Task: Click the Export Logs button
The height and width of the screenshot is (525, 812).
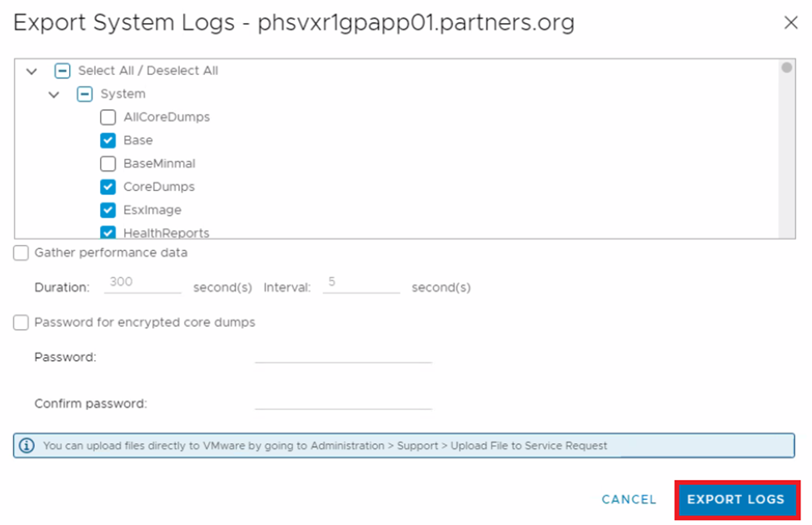Action: click(x=735, y=499)
